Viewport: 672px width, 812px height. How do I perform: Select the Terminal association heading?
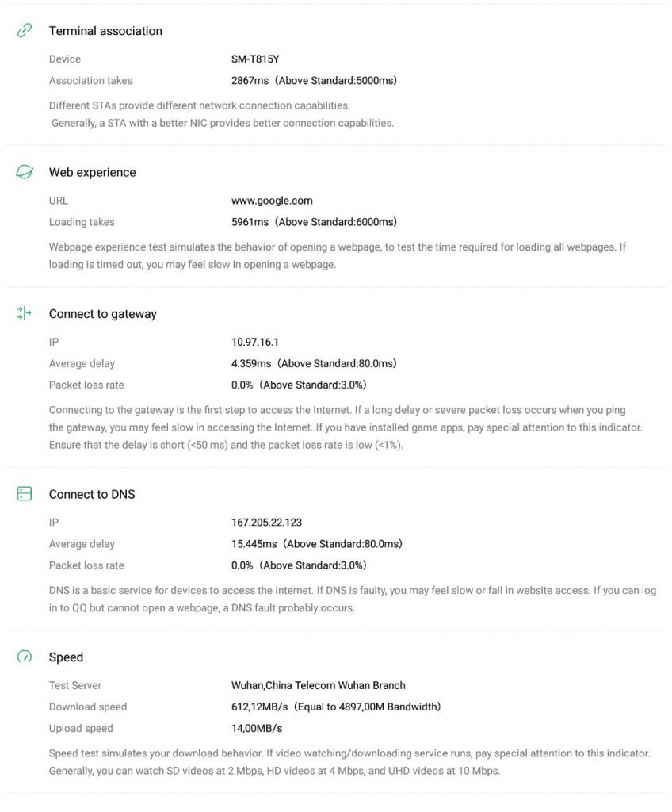(x=105, y=31)
